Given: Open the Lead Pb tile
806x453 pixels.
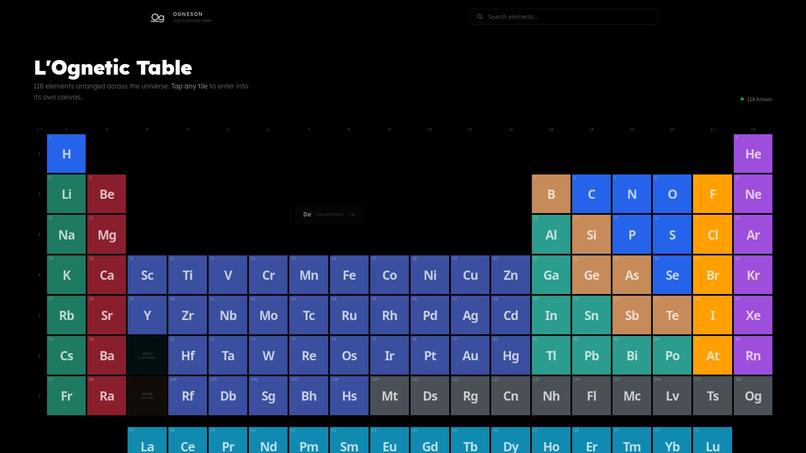Looking at the screenshot, I should [591, 356].
